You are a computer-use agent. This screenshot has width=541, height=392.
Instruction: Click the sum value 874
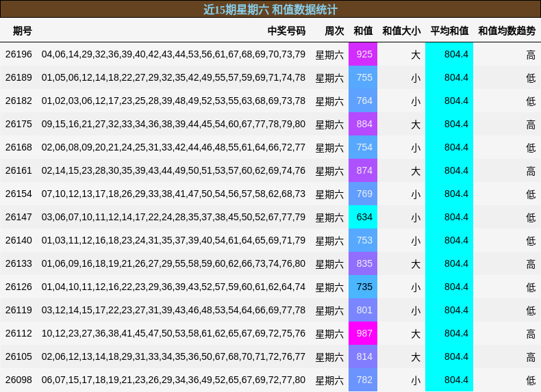pos(363,170)
